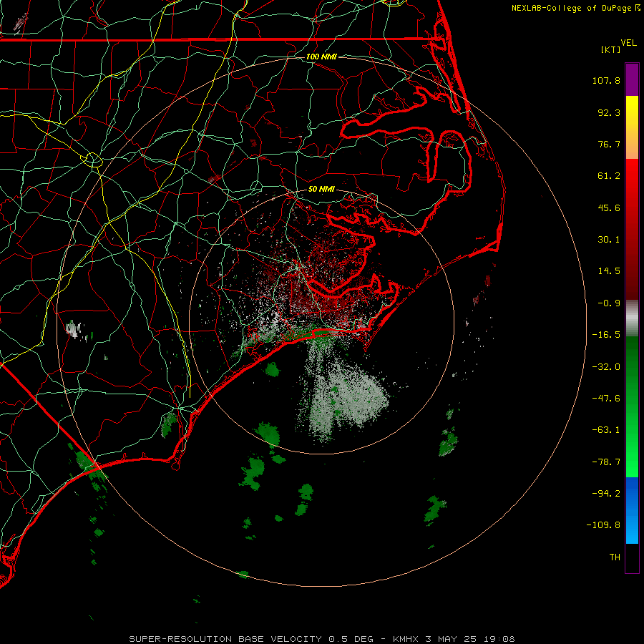Pick the purple segment of the velocity color bar
The width and height of the screenshot is (644, 644).
click(x=632, y=79)
